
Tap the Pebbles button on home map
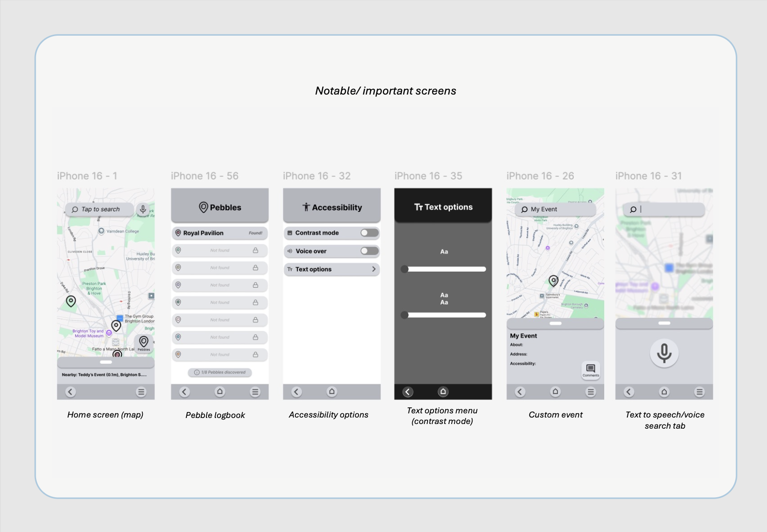click(x=144, y=344)
